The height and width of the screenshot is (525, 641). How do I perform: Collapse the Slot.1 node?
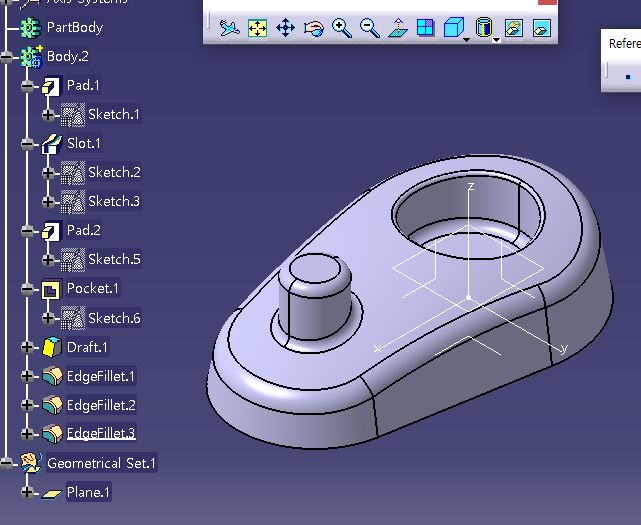click(27, 144)
